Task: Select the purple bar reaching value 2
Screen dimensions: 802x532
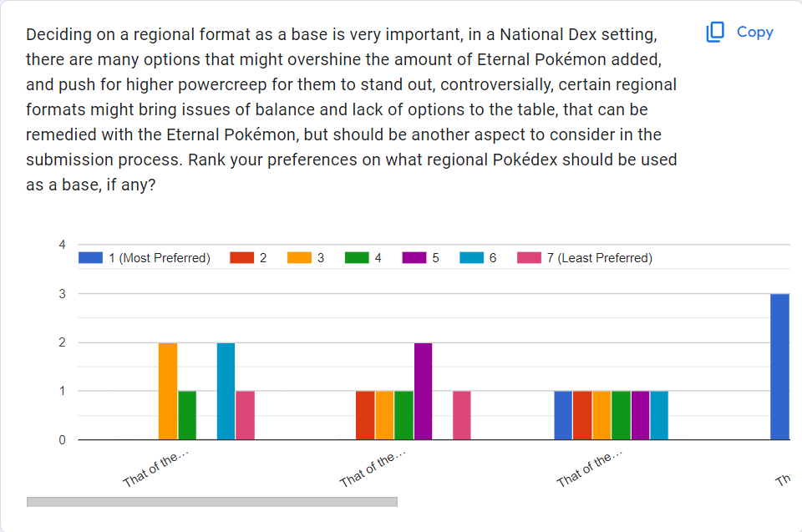Action: pos(423,391)
